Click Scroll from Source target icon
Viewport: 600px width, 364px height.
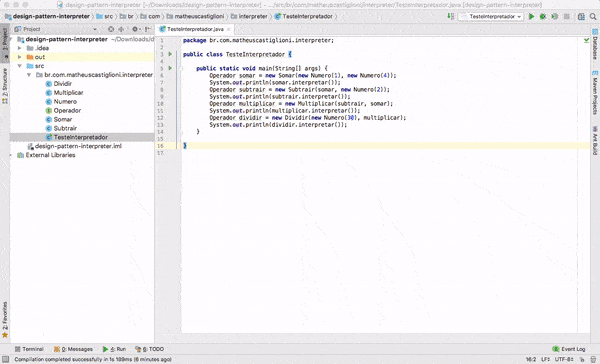pos(111,29)
